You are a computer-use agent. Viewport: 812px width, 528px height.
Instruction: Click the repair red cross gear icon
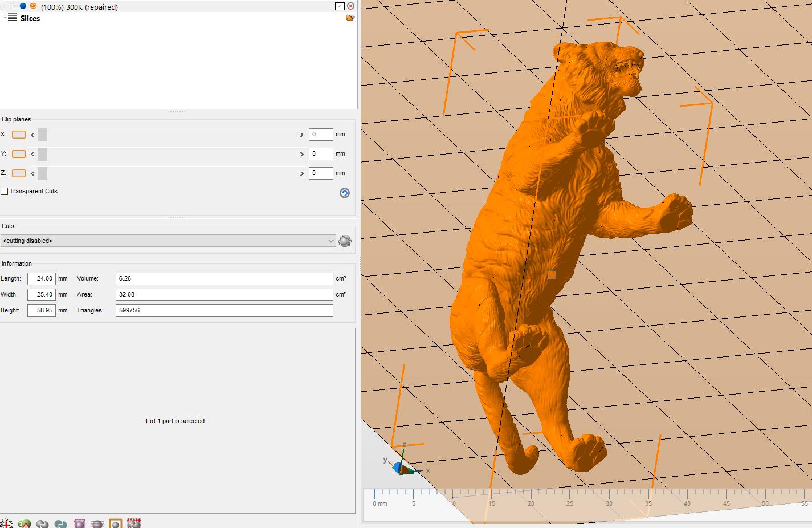point(6,523)
